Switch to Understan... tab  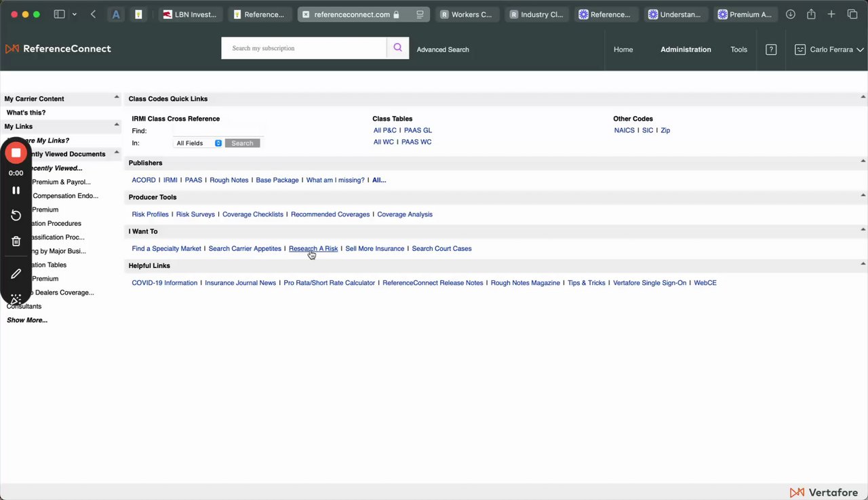(675, 14)
